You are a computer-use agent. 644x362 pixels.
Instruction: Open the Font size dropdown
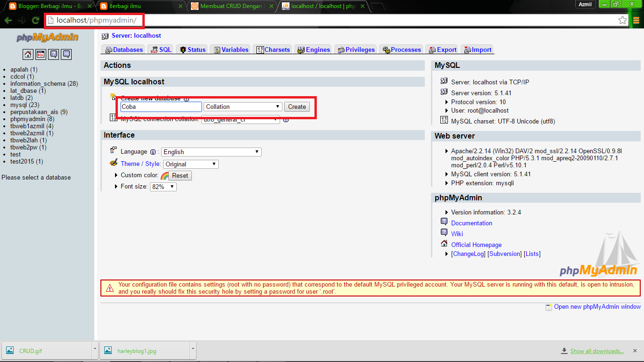click(163, 186)
